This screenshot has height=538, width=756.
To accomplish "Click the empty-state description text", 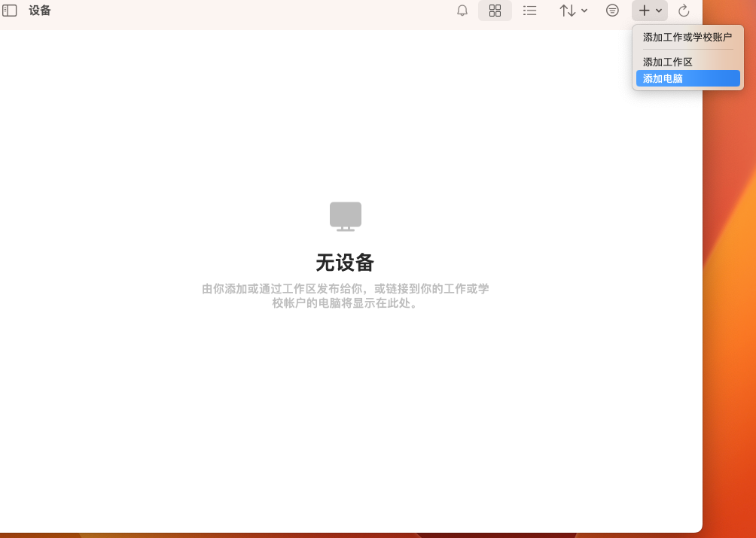I will pyautogui.click(x=345, y=296).
